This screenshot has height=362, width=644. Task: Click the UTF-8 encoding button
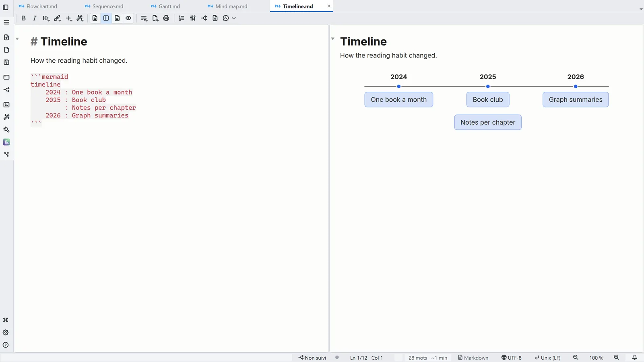(x=511, y=358)
